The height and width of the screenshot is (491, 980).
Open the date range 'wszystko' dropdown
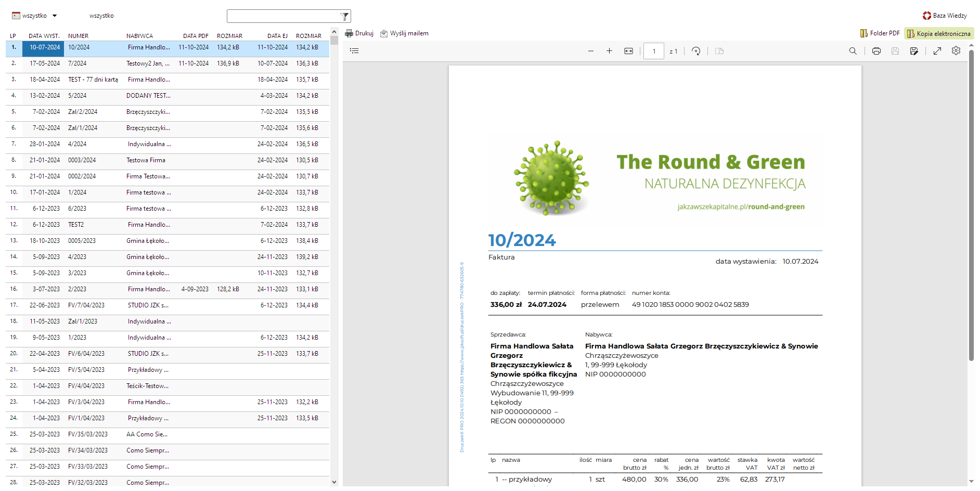(35, 16)
